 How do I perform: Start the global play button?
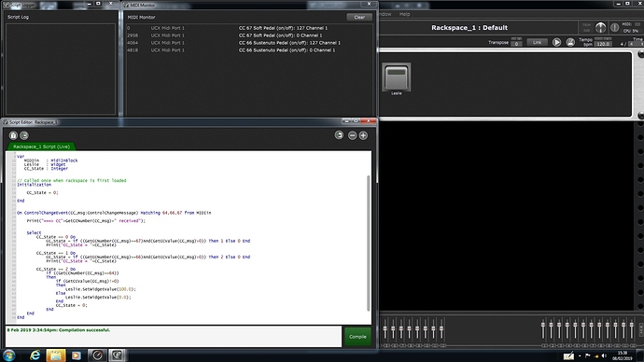[556, 42]
